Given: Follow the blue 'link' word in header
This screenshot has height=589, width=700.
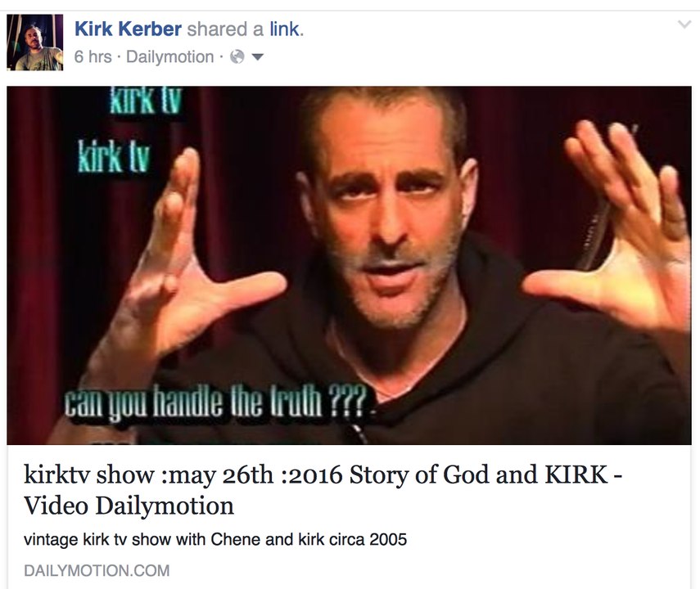Looking at the screenshot, I should coord(287,29).
